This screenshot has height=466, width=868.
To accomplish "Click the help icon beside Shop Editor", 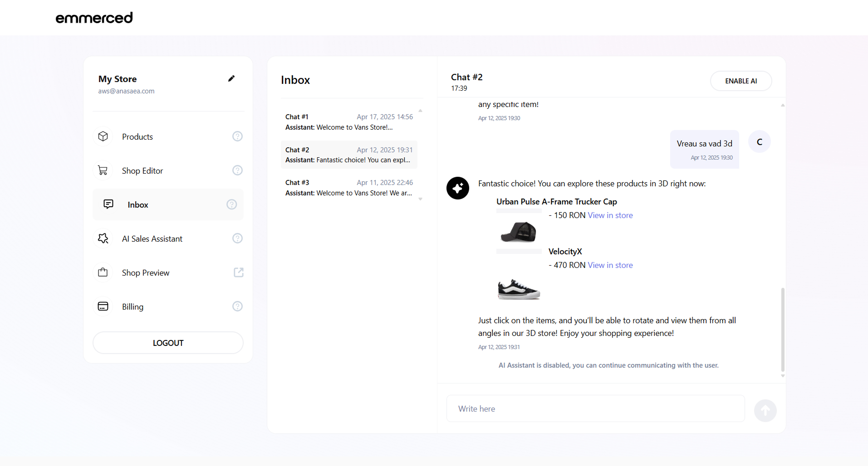I will [x=237, y=170].
